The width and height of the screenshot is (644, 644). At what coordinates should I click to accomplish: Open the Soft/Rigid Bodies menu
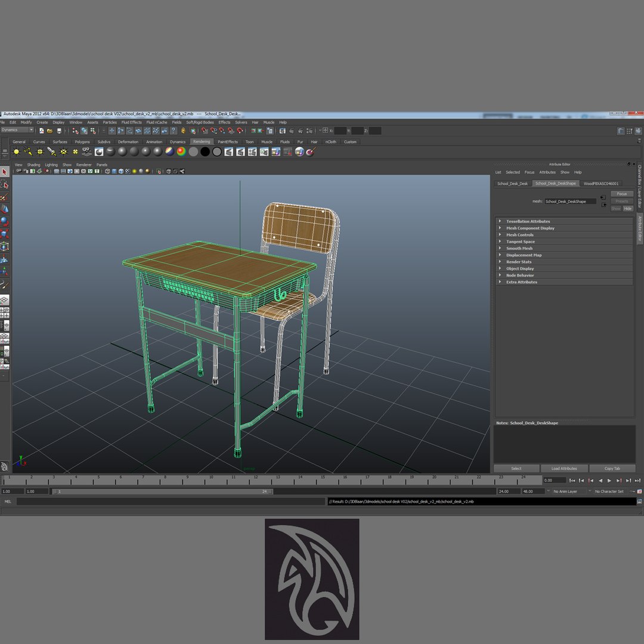click(x=200, y=122)
